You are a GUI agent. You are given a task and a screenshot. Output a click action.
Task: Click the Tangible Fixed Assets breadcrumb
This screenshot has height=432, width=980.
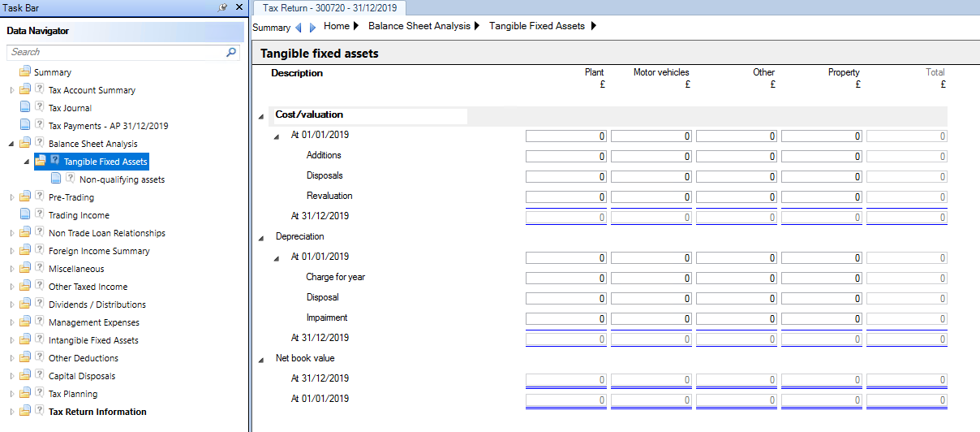pos(537,26)
